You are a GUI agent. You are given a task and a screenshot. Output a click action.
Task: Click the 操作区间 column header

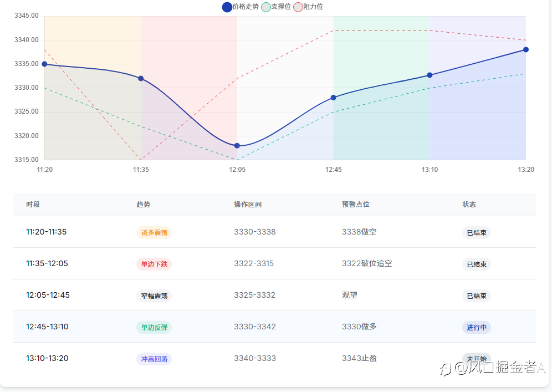[x=248, y=205]
